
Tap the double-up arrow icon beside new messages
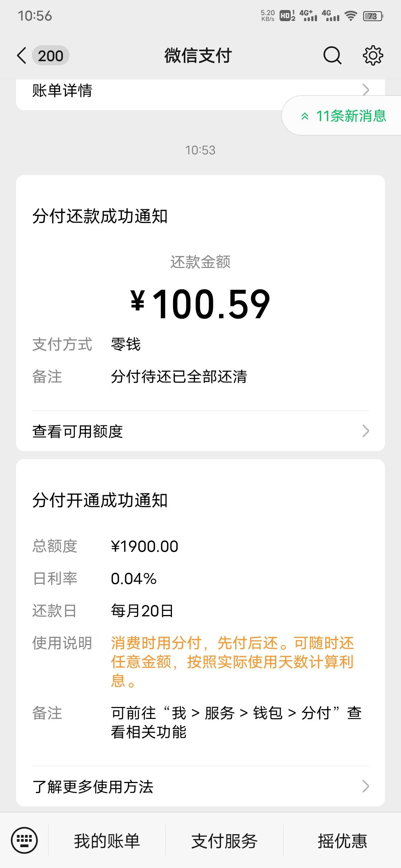tap(305, 116)
